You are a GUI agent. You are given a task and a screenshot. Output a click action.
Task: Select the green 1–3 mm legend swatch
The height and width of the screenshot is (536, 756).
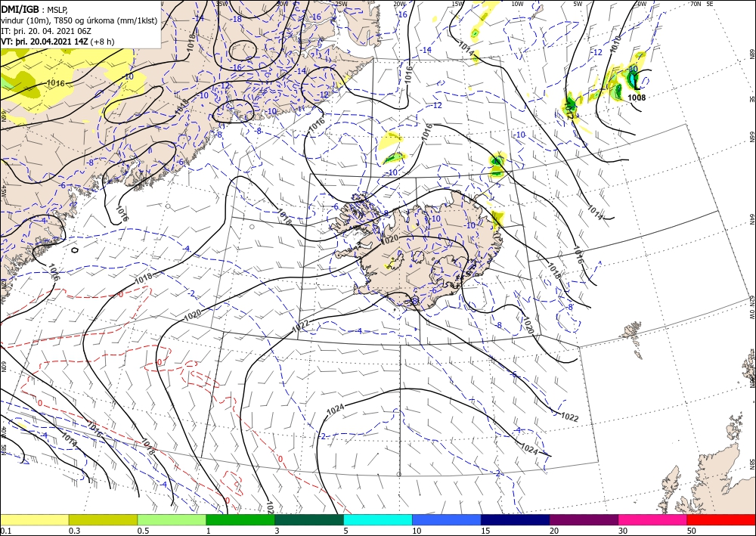pos(240,519)
